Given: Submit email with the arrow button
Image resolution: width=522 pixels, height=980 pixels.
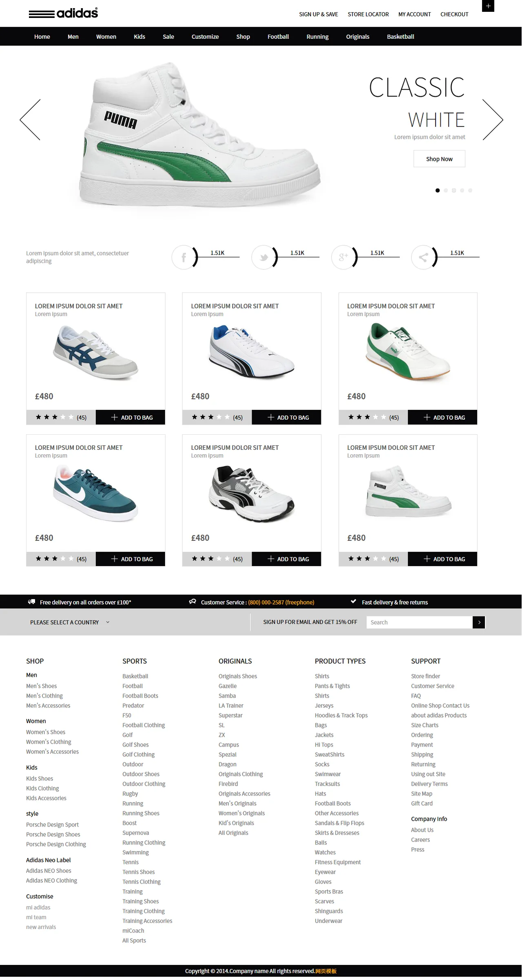Looking at the screenshot, I should point(479,622).
